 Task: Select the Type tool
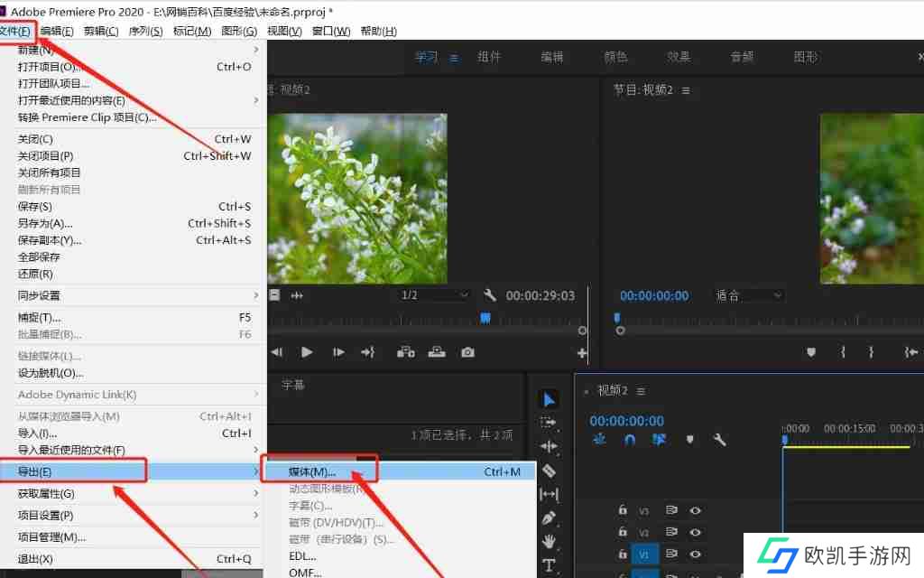(549, 564)
